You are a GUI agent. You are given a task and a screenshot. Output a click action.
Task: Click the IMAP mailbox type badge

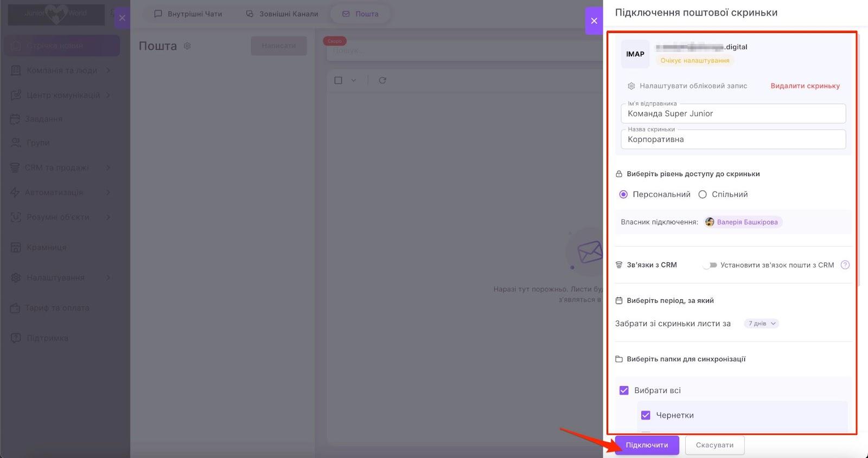635,54
